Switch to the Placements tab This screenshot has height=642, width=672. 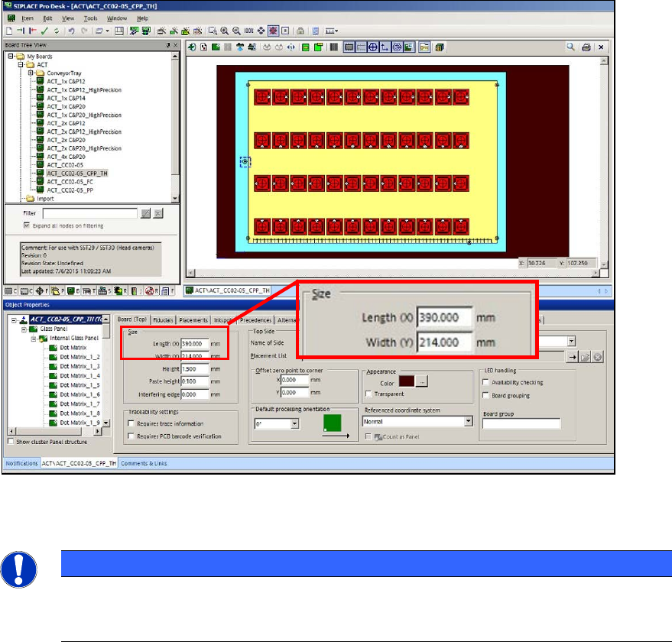[193, 320]
